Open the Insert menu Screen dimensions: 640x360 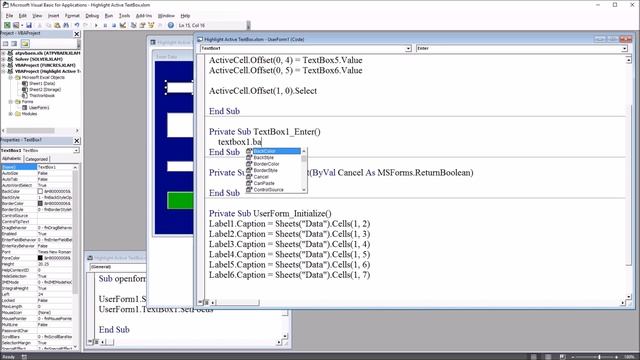(x=53, y=16)
